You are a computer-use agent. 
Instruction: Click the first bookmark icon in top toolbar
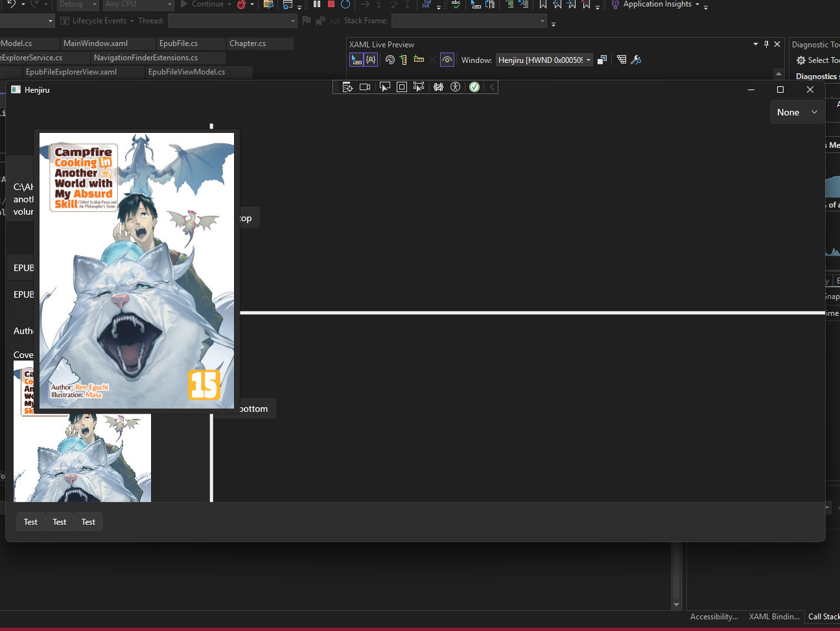pyautogui.click(x=543, y=4)
